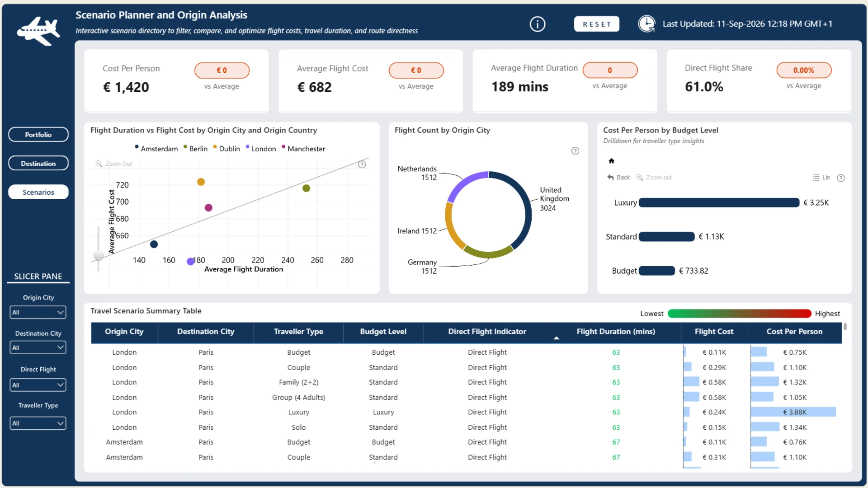
Task: Click the Lowest-Highest color gradient bar
Action: (x=740, y=314)
